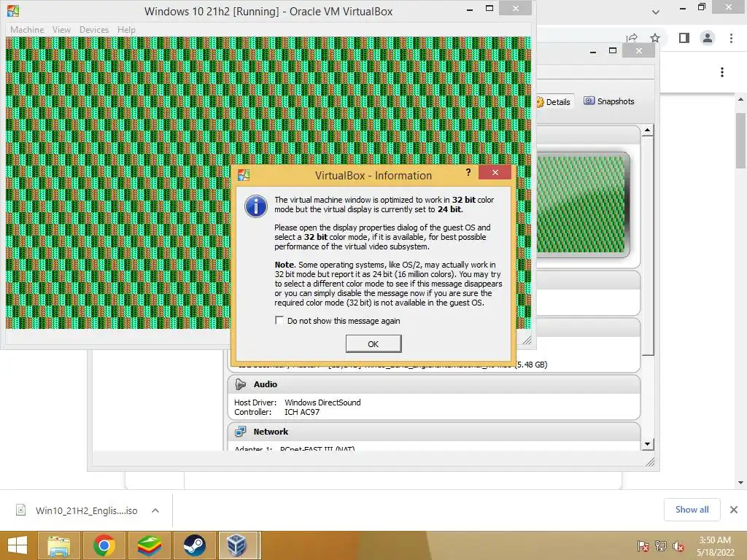Close the Chrome downloads bar

(734, 510)
